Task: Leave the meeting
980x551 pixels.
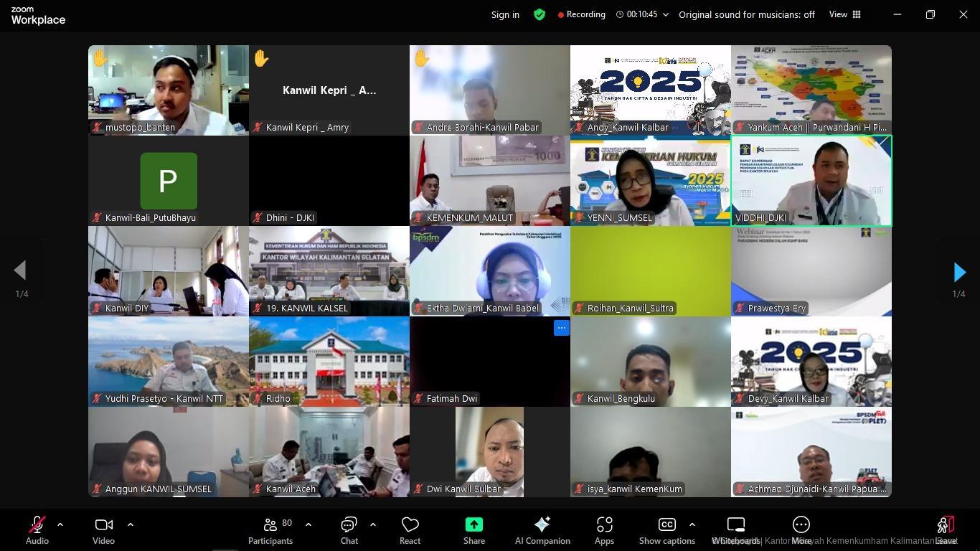Action: (946, 530)
